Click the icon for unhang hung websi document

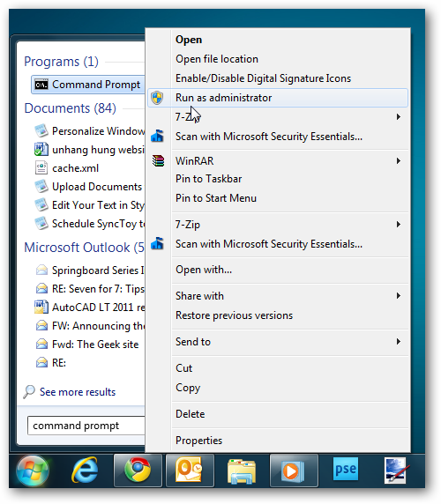click(x=41, y=150)
